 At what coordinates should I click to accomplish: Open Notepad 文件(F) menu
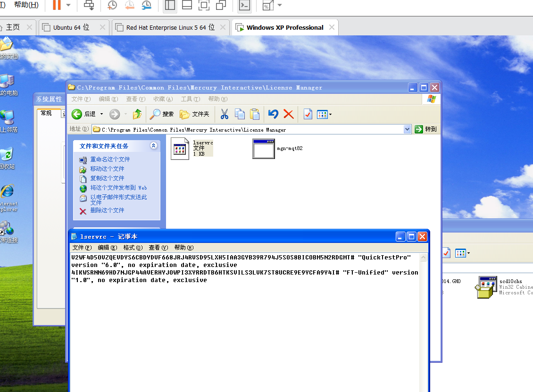[x=82, y=248]
